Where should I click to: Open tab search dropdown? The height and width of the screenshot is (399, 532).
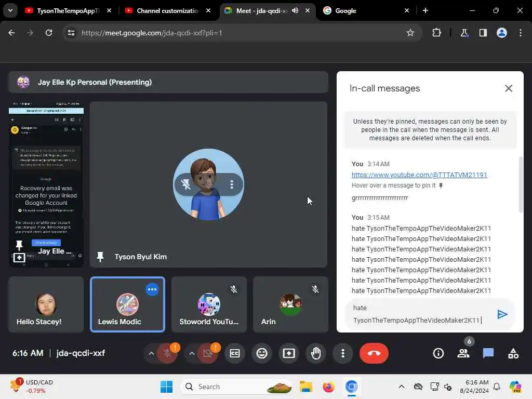10,10
